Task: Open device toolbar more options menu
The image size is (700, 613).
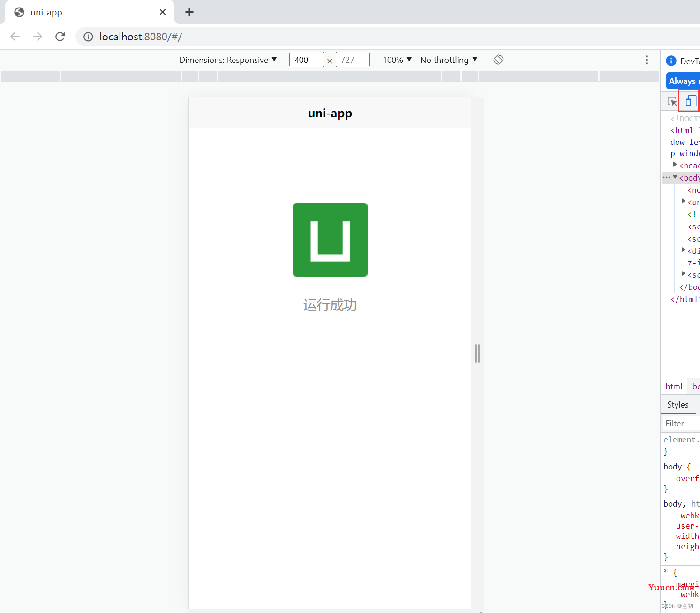Action: (x=647, y=60)
